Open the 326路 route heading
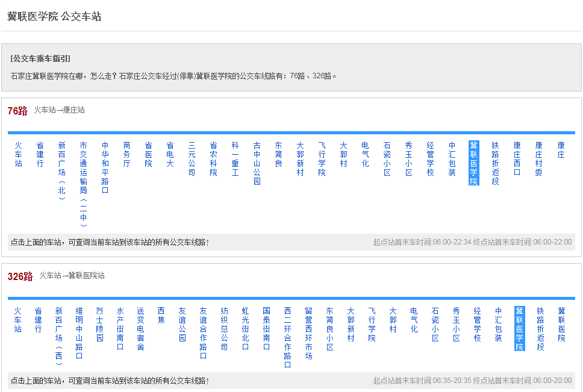 (x=19, y=276)
